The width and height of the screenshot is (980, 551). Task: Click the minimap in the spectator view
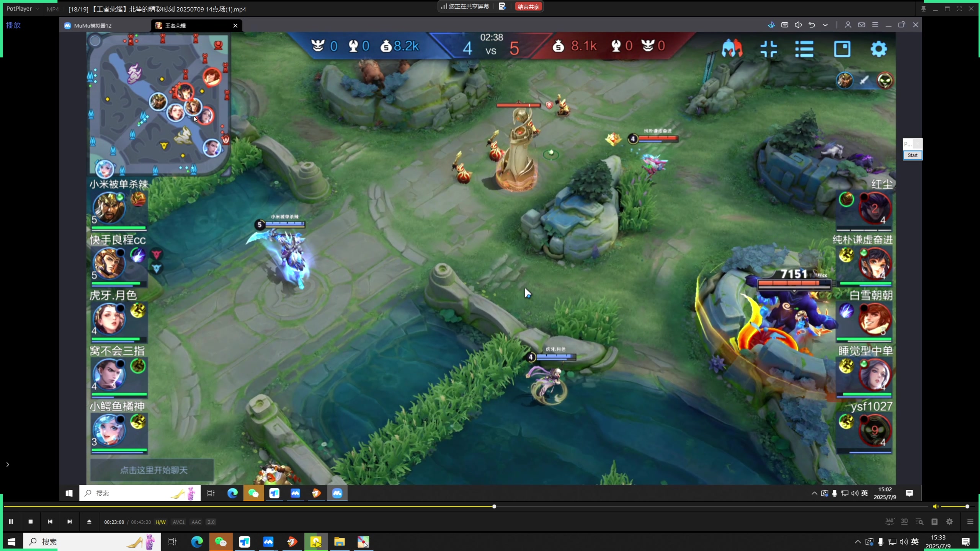point(158,103)
